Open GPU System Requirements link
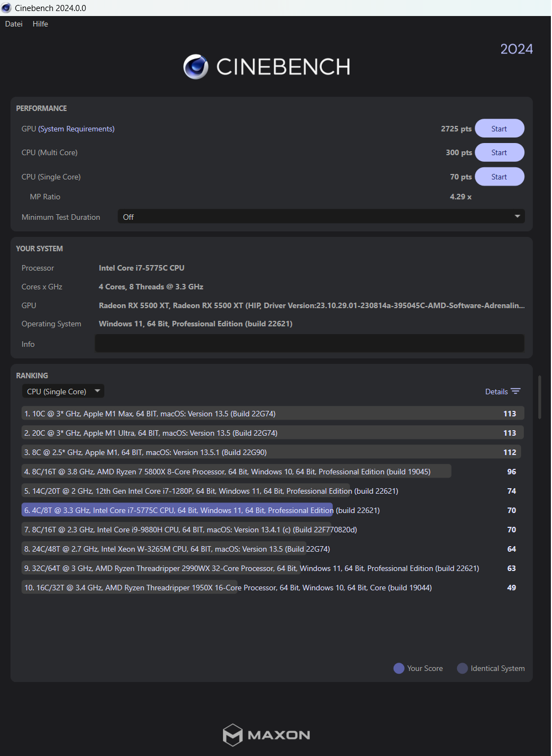 pos(76,129)
